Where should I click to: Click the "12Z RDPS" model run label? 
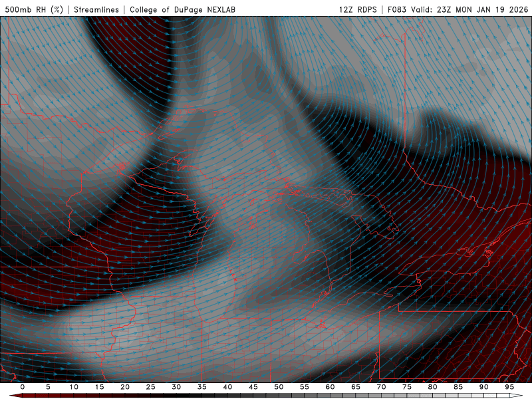coord(358,9)
